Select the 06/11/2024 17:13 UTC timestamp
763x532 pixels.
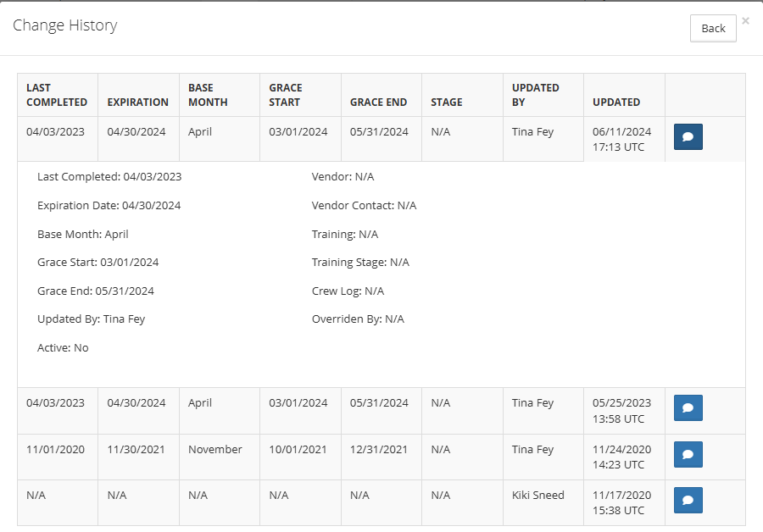pos(621,139)
